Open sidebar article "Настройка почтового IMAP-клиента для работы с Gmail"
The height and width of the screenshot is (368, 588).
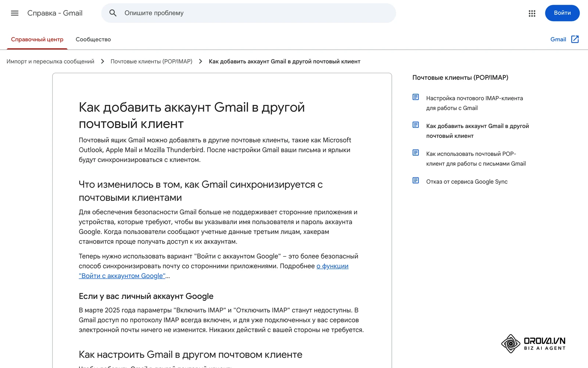click(474, 103)
